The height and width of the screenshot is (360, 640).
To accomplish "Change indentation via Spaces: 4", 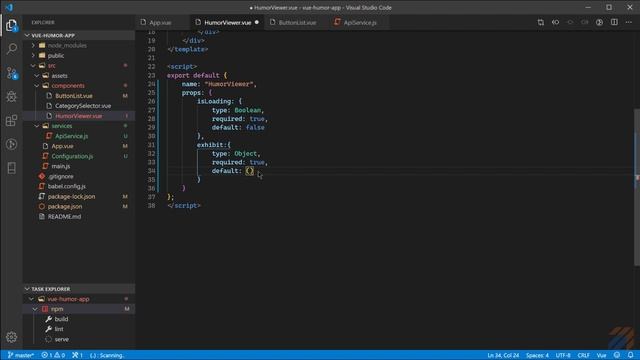I will (537, 355).
